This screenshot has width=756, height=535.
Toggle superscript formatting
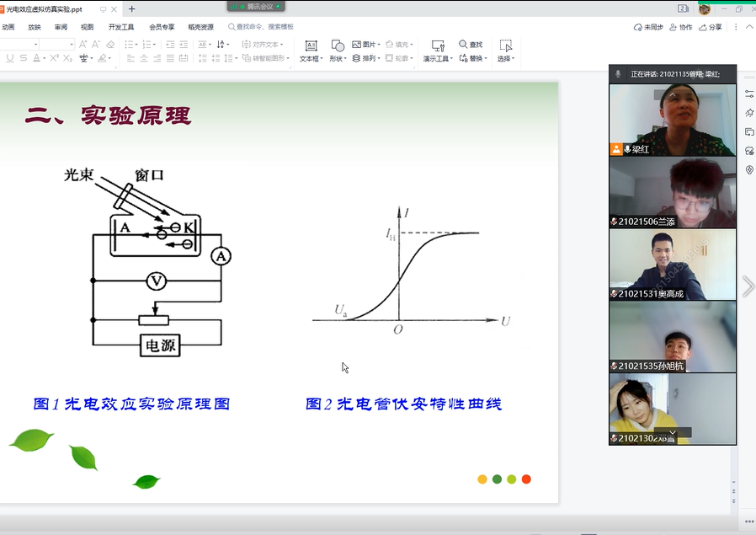(54, 58)
